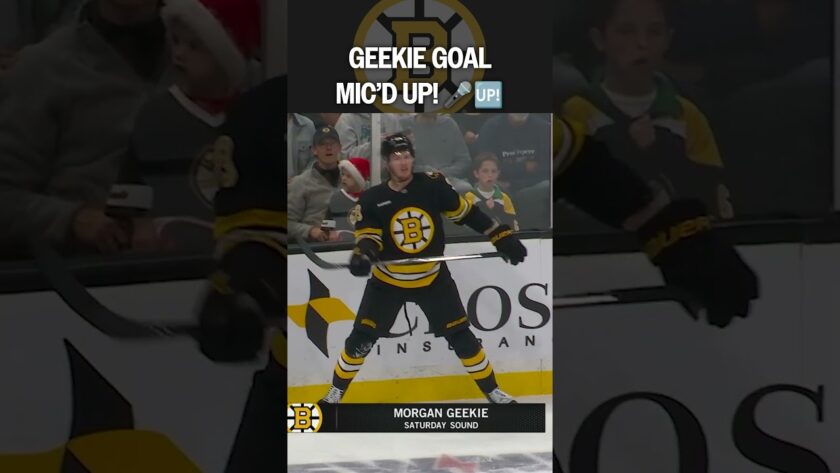The height and width of the screenshot is (473, 840).
Task: Click the spoked-B crest on the player's jersey
Action: point(411,230)
